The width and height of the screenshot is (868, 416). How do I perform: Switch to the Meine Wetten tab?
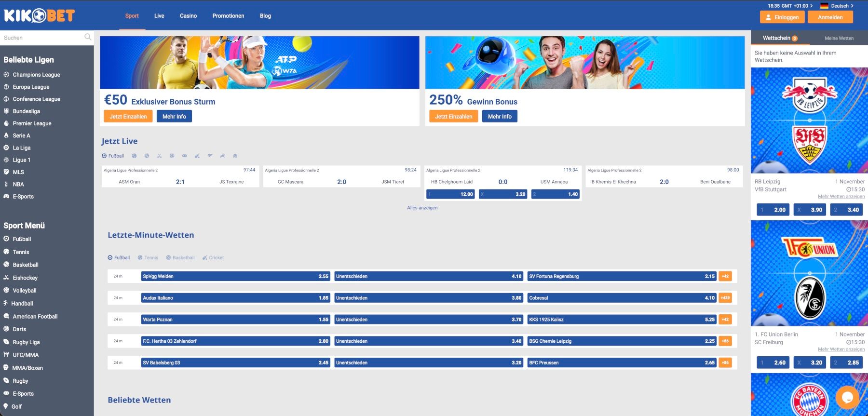coord(839,38)
